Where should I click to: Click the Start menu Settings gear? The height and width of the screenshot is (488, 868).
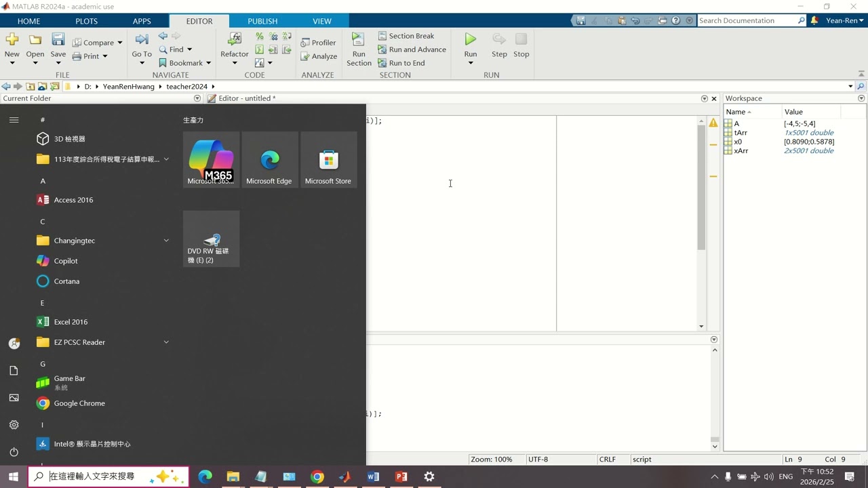[14, 425]
